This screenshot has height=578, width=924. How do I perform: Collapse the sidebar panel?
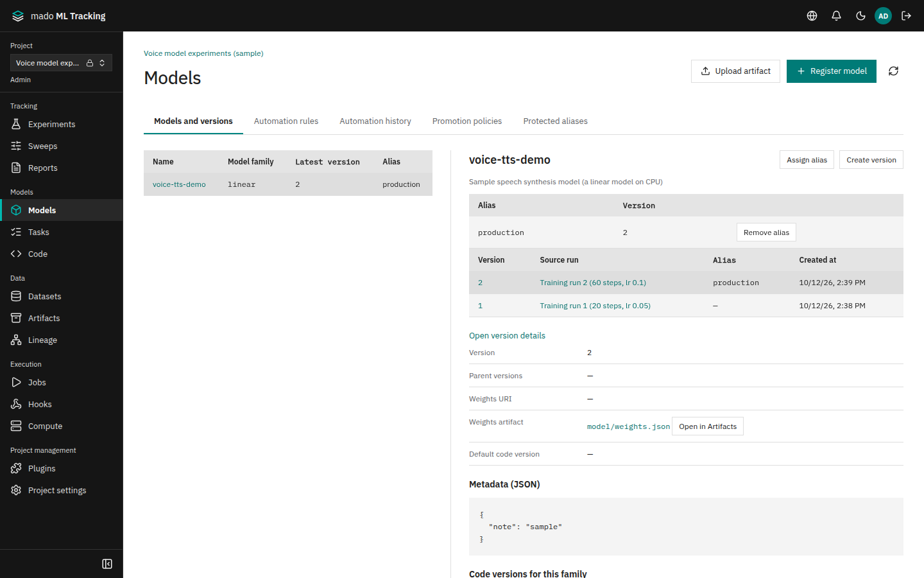pos(107,564)
